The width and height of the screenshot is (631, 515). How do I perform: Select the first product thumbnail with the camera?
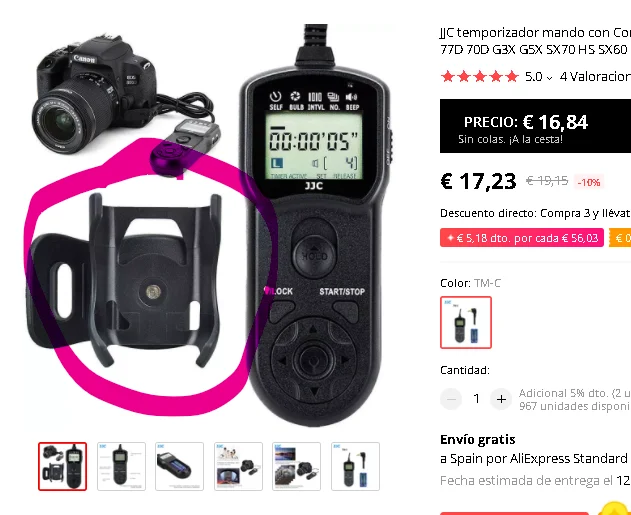pos(62,466)
